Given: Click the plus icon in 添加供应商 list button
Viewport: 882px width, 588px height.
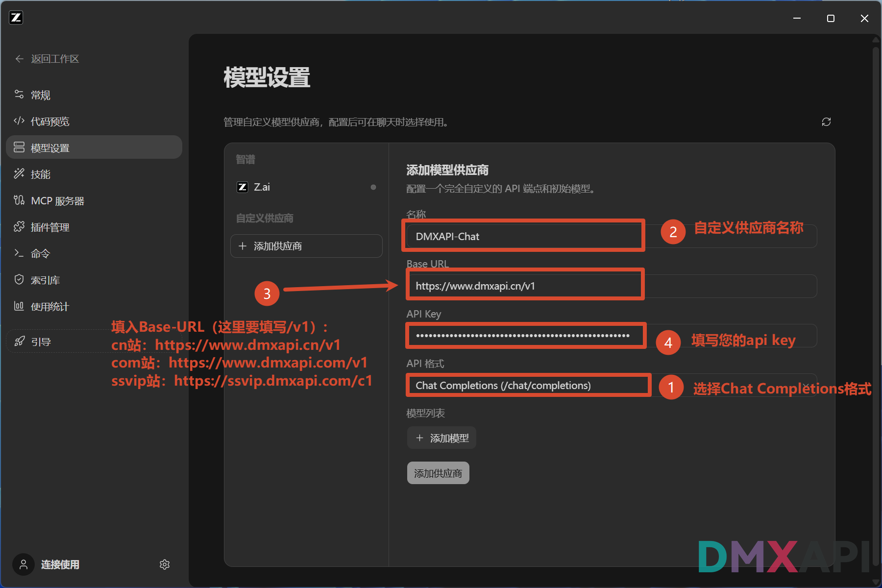Looking at the screenshot, I should (x=243, y=246).
